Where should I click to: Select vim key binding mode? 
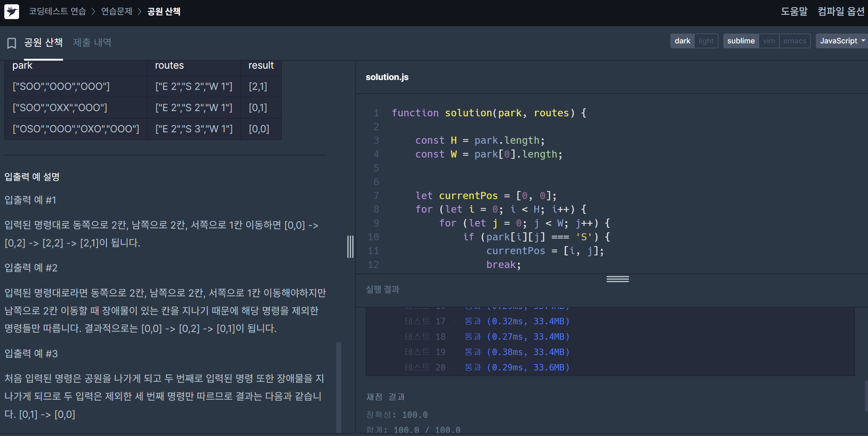tap(769, 41)
